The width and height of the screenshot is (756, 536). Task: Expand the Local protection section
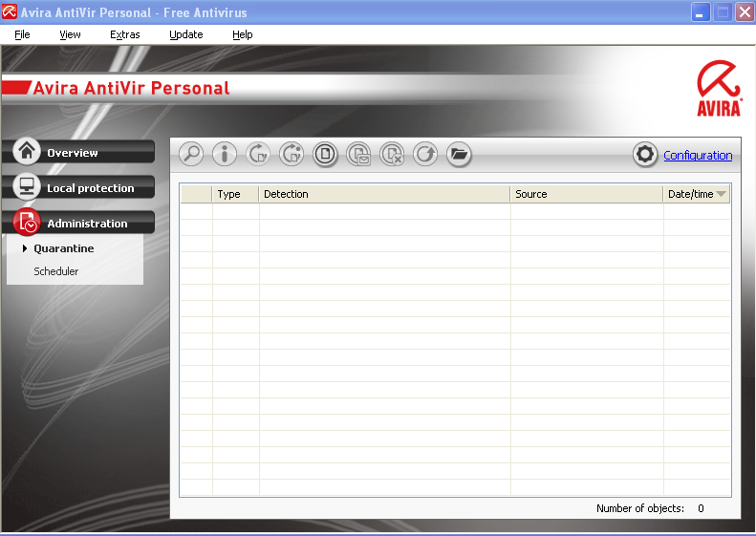click(78, 187)
